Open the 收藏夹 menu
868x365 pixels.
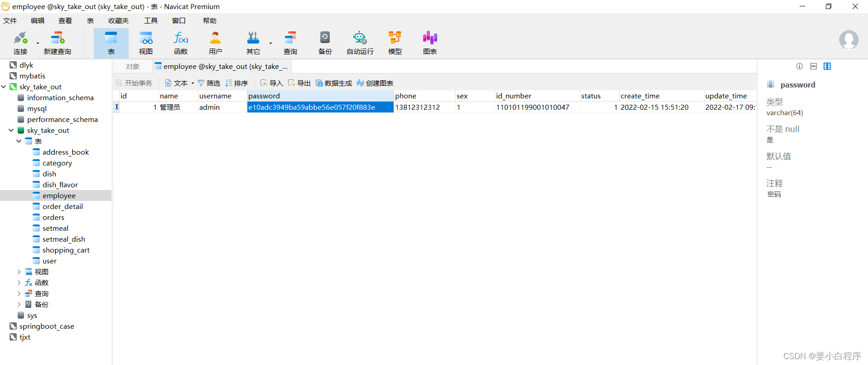[x=119, y=21]
